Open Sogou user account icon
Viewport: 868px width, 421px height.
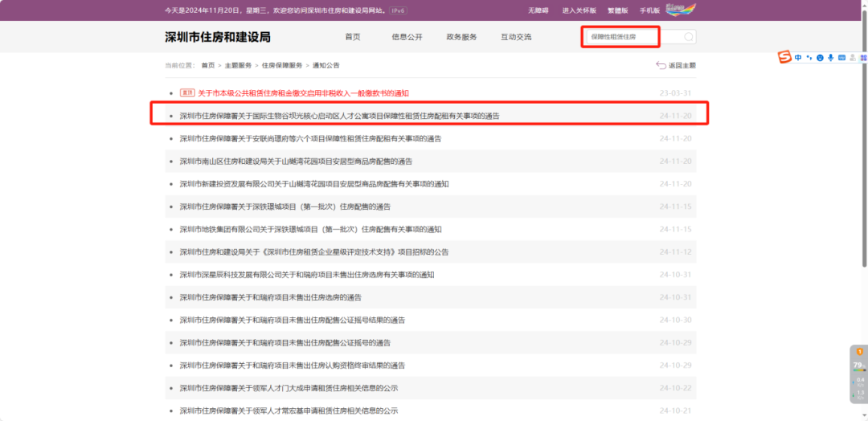click(x=853, y=58)
